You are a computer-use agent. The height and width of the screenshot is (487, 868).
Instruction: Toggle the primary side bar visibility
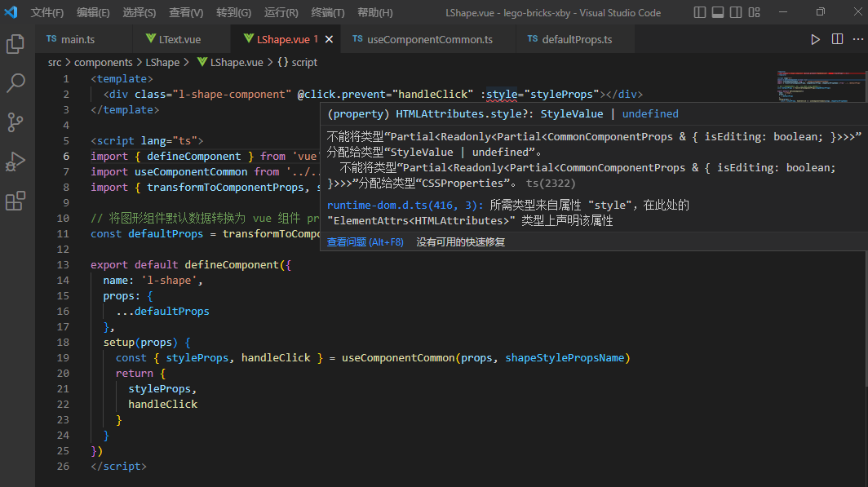pos(700,12)
